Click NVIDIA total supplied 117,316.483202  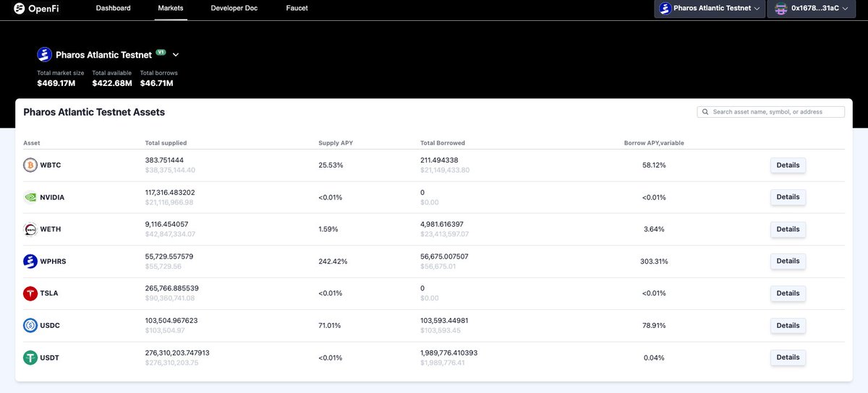coord(170,192)
